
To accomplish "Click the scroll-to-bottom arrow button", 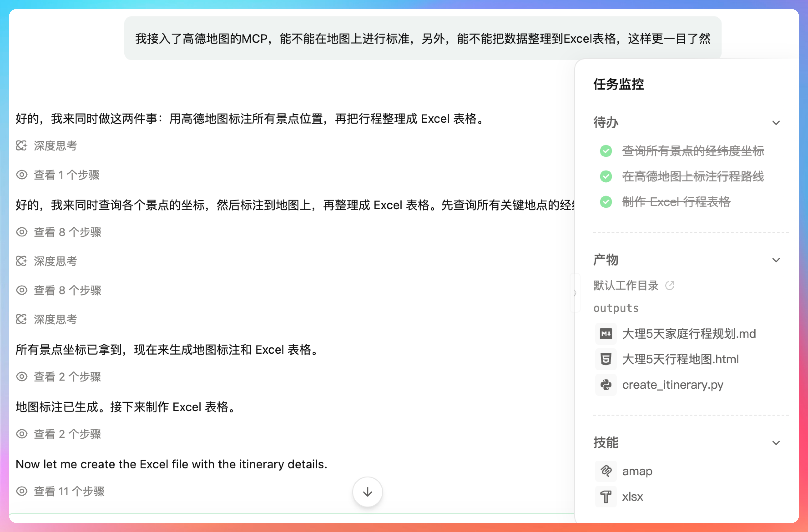I will (367, 492).
